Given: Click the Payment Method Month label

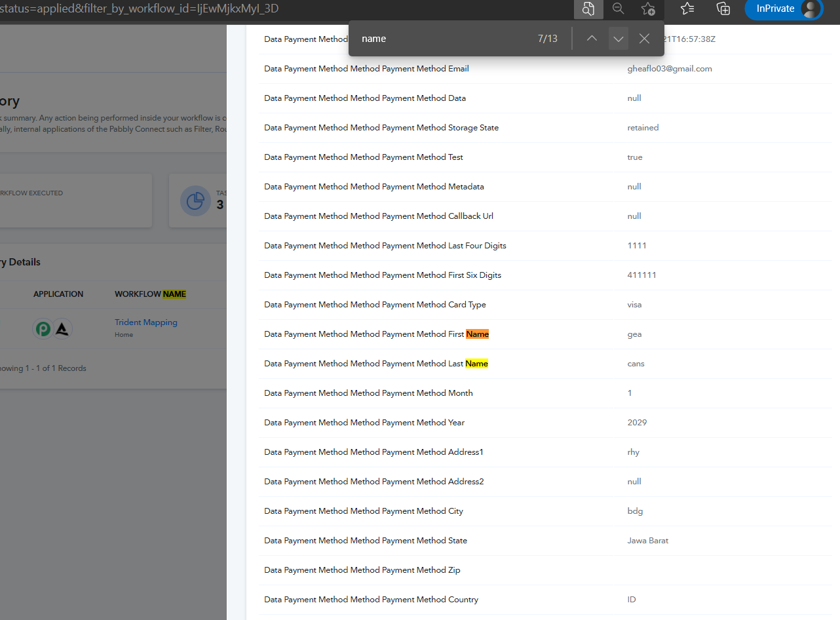Looking at the screenshot, I should [x=368, y=393].
